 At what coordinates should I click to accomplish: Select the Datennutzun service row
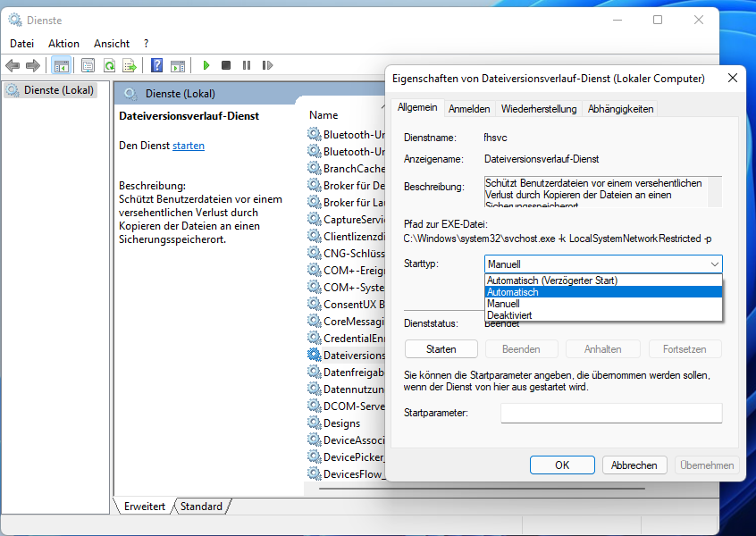pos(346,389)
